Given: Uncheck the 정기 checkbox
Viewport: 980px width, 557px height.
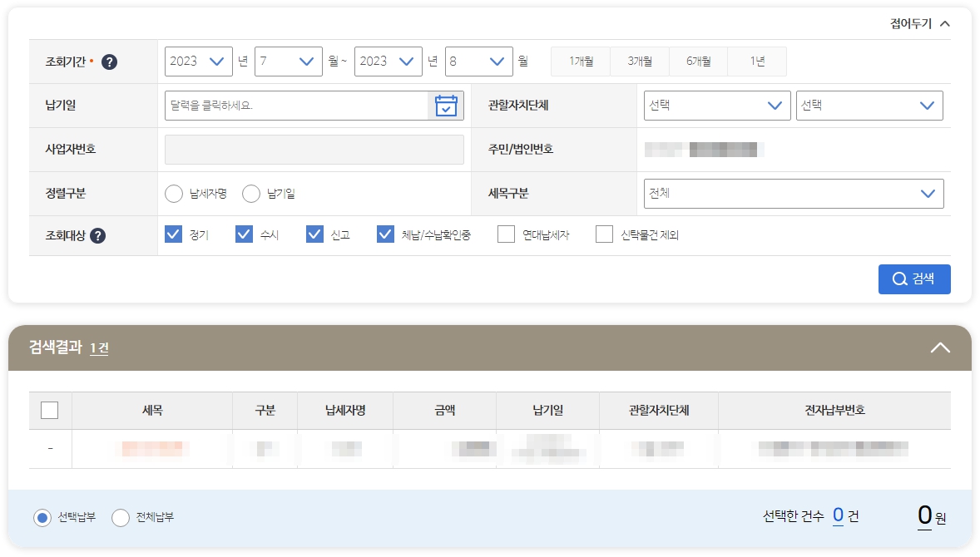Looking at the screenshot, I should (173, 234).
